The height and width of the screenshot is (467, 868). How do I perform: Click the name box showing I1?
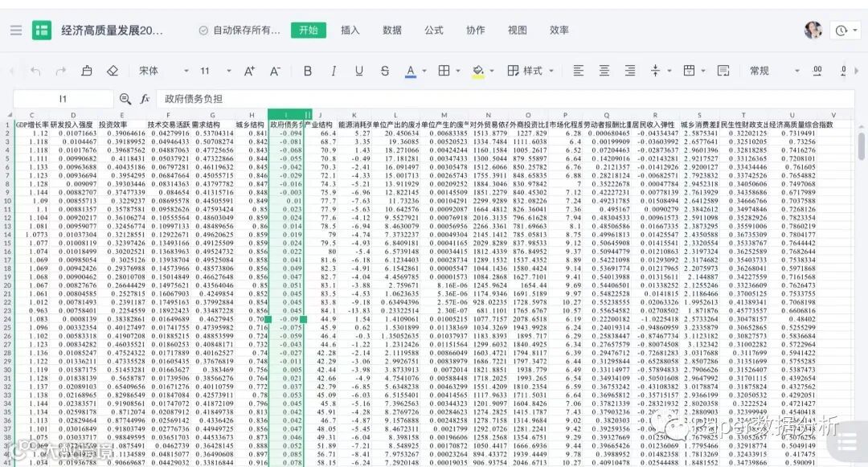click(x=63, y=99)
